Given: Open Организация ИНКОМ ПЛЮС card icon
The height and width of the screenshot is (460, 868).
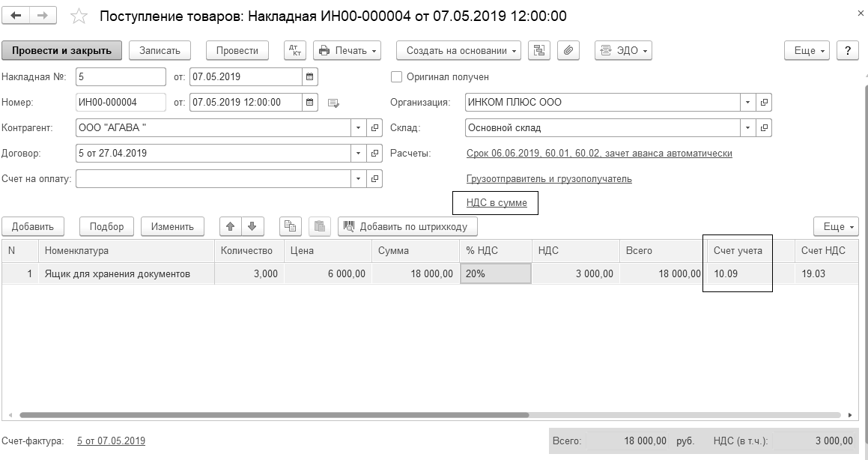Looking at the screenshot, I should click(764, 103).
